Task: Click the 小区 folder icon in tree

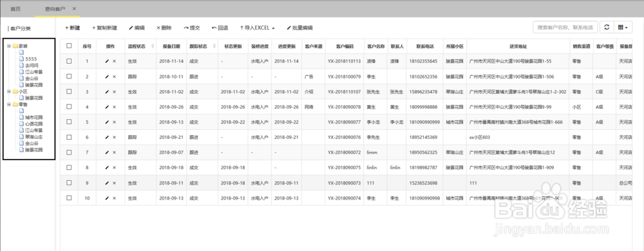Action: point(15,91)
